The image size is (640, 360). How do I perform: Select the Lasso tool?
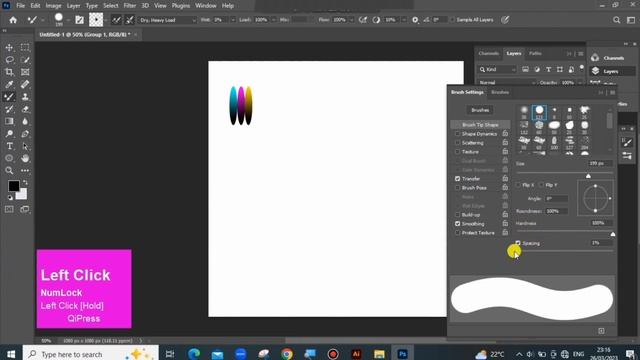point(9,60)
